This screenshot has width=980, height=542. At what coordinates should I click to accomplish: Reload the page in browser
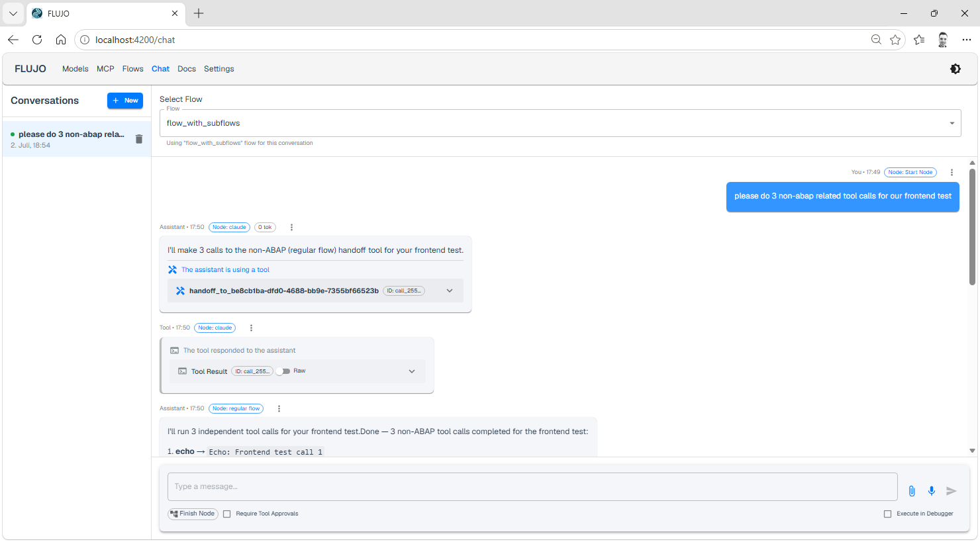click(x=37, y=40)
